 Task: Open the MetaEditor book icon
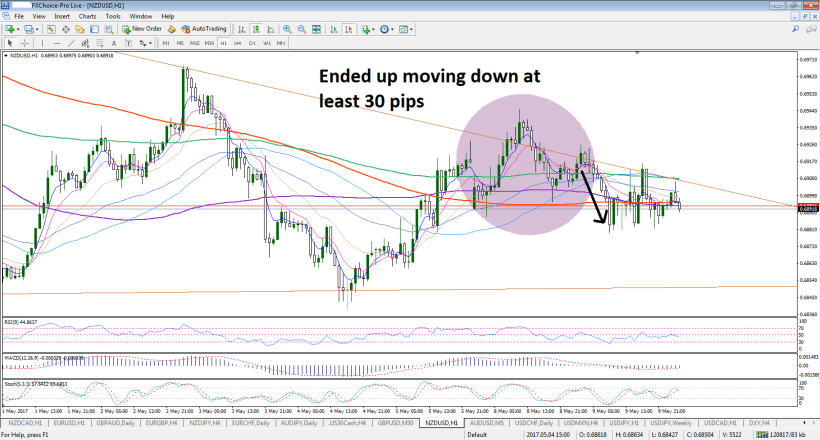[172, 29]
